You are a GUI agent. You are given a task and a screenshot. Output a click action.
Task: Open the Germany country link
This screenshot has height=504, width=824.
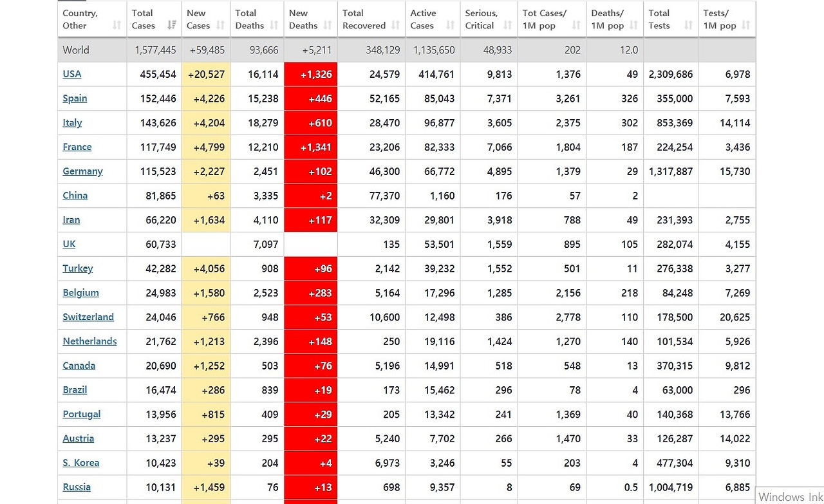(82, 171)
